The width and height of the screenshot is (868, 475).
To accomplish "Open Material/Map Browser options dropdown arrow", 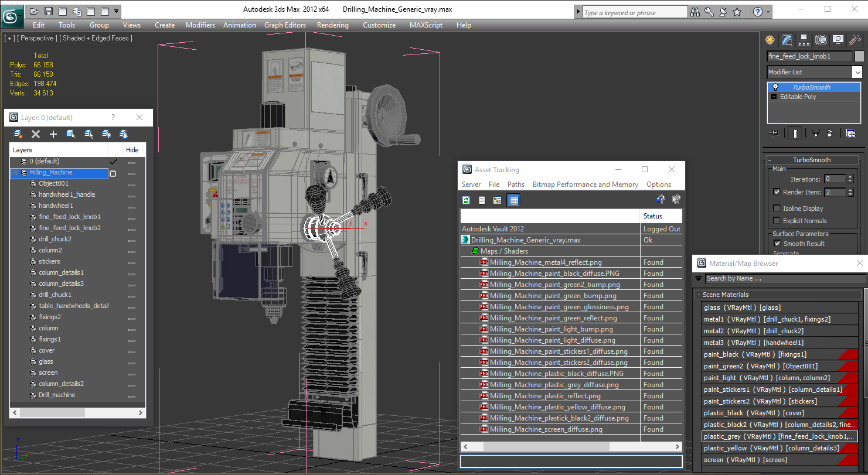I will pyautogui.click(x=699, y=279).
